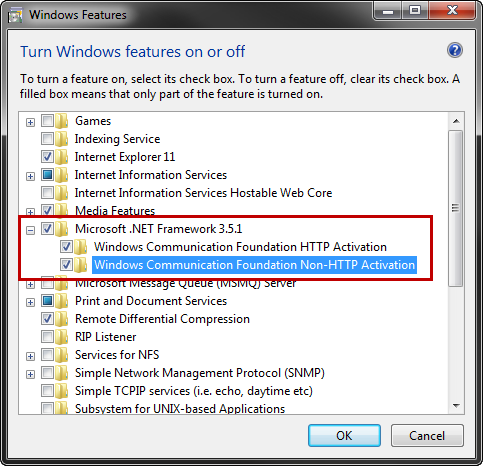Expand Simple Network Management Protocol (SNMP) node
The height and width of the screenshot is (466, 483).
point(30,374)
